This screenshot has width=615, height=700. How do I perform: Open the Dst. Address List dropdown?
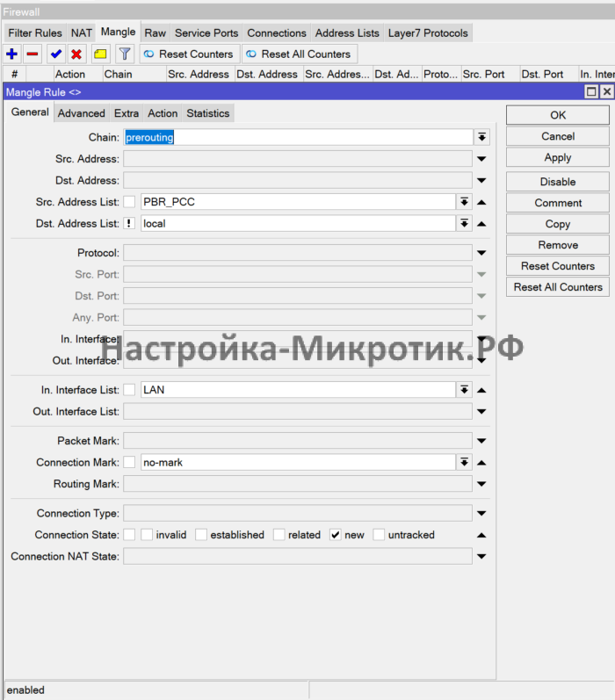[465, 223]
